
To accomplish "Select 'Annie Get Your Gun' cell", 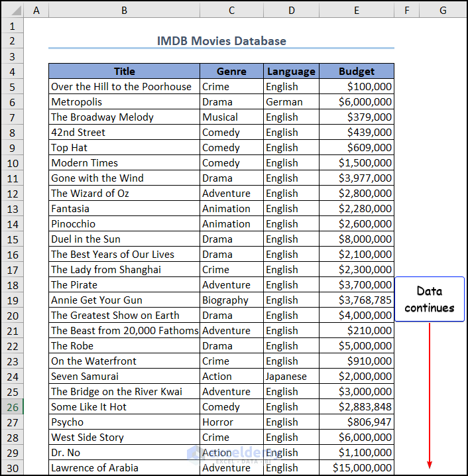I will (124, 300).
